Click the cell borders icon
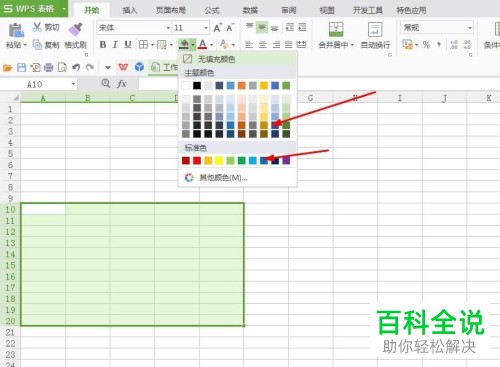The width and height of the screenshot is (500, 367). pyautogui.click(x=143, y=44)
